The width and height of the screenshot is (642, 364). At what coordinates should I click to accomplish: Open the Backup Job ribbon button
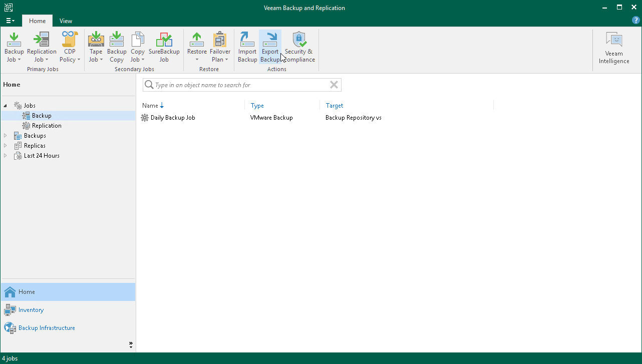coord(14,47)
